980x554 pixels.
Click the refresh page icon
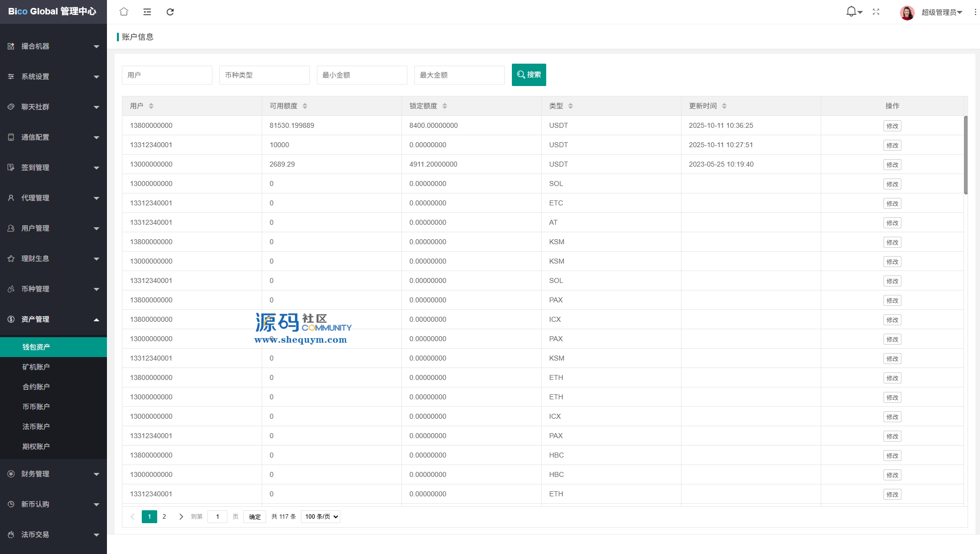click(170, 11)
